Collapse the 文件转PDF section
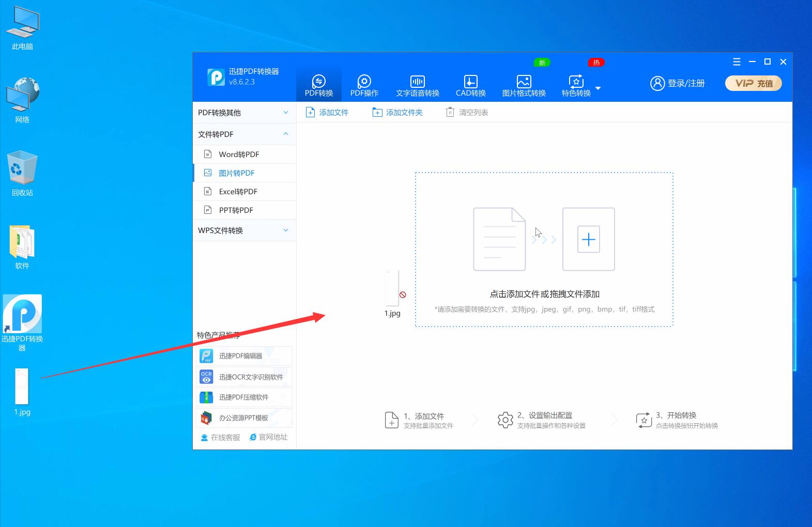The image size is (812, 527). (x=244, y=134)
